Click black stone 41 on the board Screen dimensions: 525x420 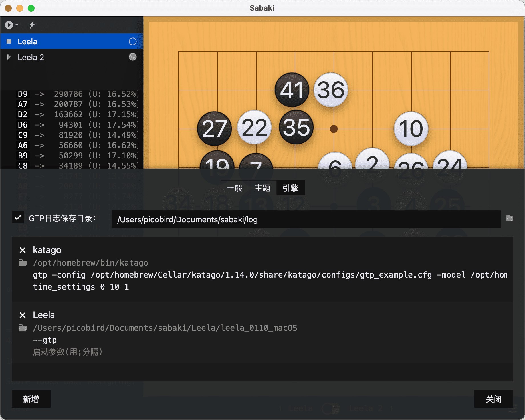point(292,90)
